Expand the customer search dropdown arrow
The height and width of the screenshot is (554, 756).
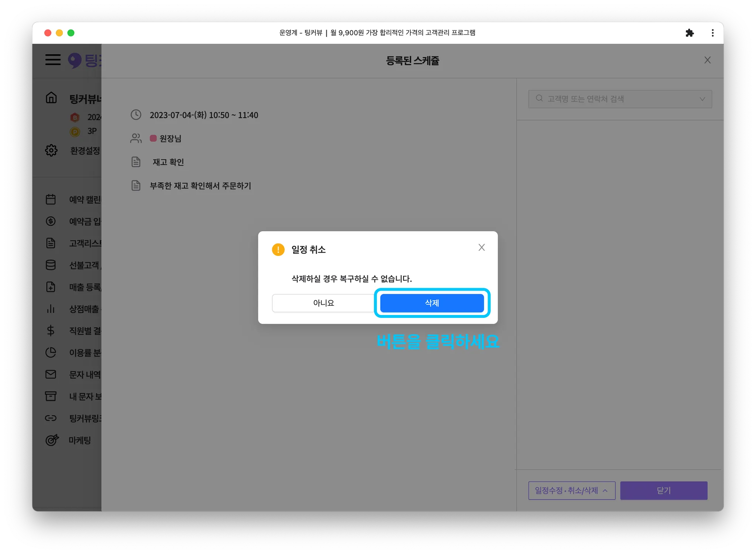(702, 99)
